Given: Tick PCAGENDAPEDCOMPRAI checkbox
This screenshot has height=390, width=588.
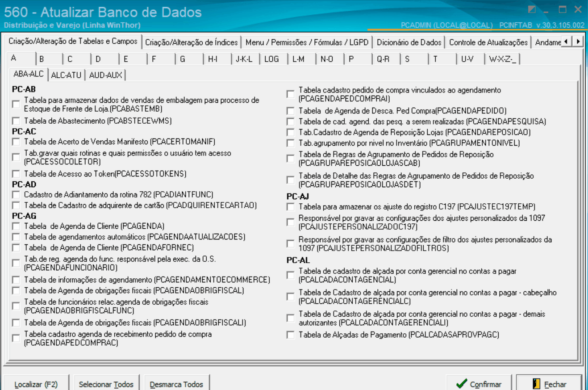Looking at the screenshot, I should (x=291, y=94).
